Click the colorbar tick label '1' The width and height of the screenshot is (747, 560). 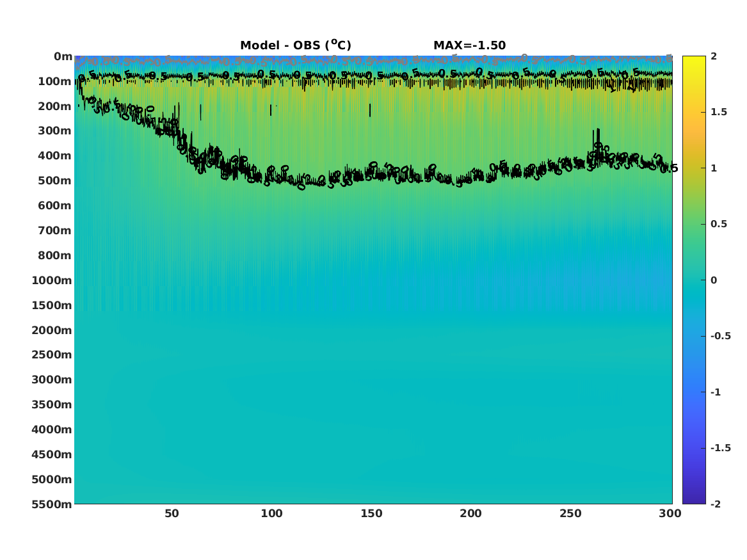[x=714, y=168]
